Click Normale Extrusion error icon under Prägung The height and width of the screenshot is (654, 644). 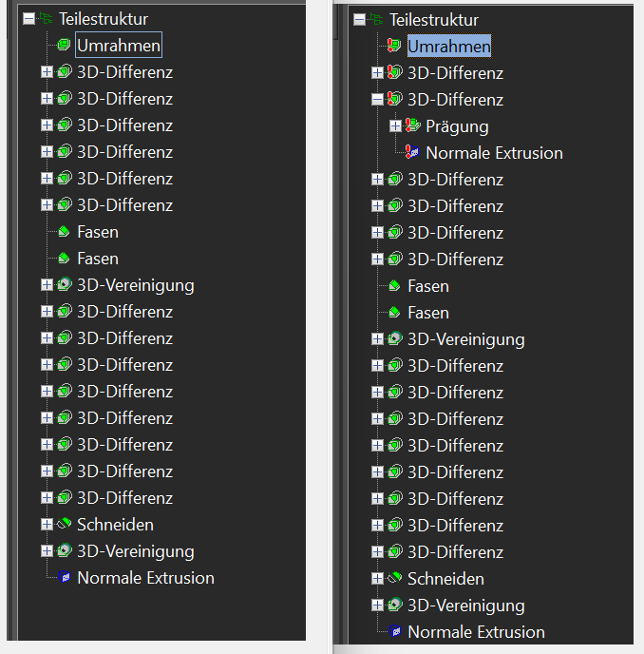pyautogui.click(x=412, y=152)
